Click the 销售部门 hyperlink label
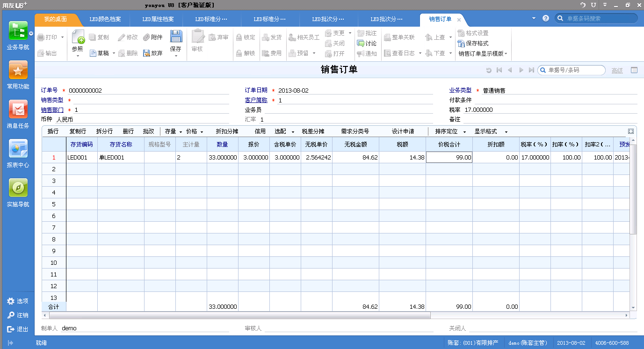The width and height of the screenshot is (644, 349). (x=51, y=109)
